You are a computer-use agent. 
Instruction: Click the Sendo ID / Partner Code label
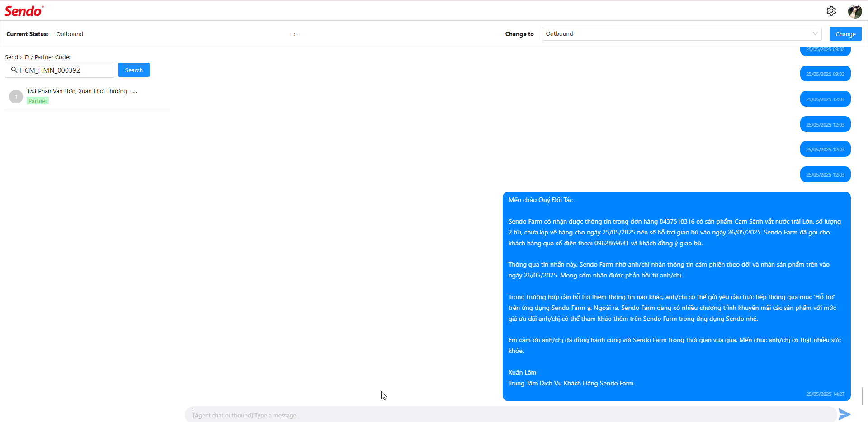[38, 57]
